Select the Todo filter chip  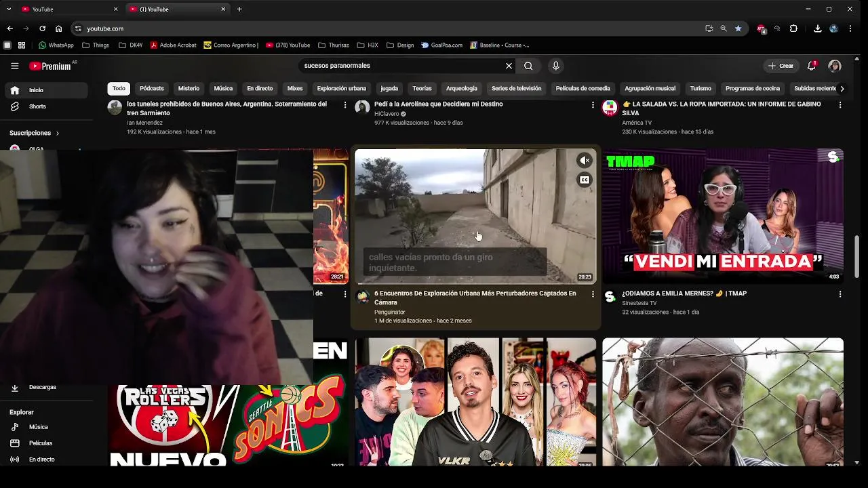tap(119, 89)
